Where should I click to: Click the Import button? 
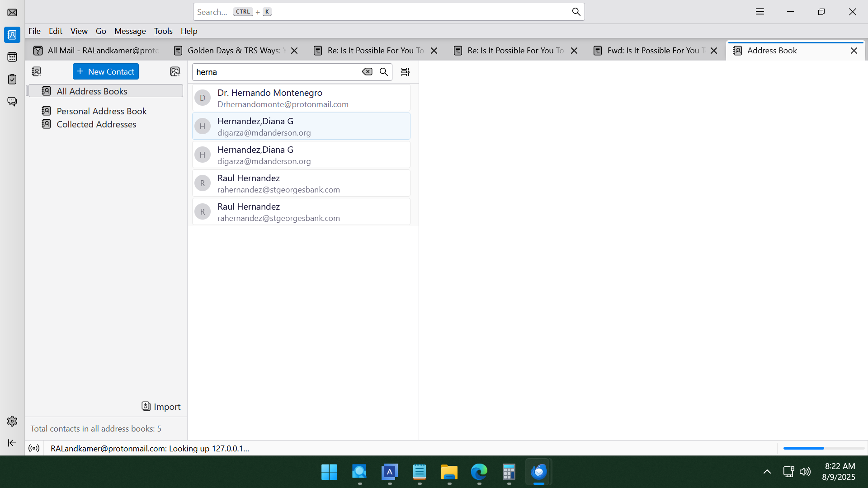[161, 407]
